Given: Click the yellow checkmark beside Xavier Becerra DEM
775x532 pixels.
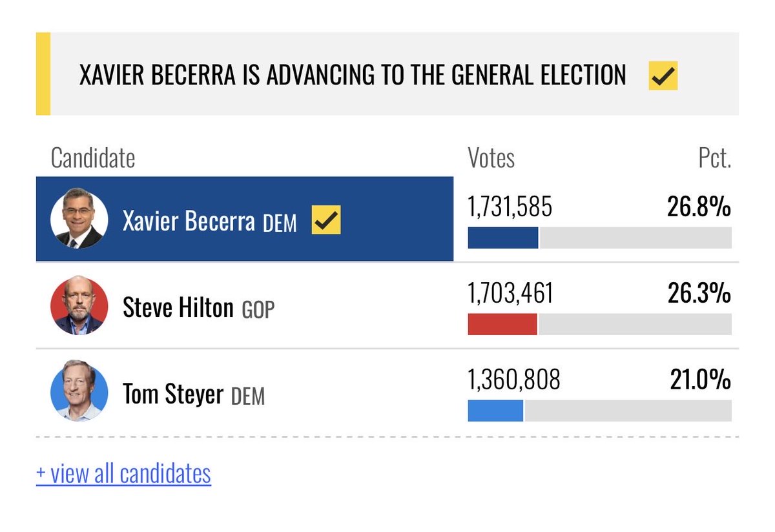Looking at the screenshot, I should [x=326, y=220].
